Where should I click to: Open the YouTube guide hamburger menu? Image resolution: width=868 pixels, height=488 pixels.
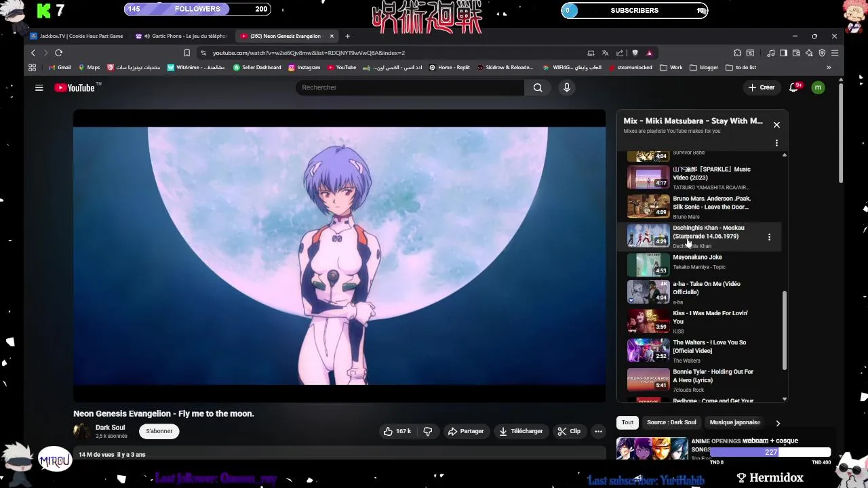coord(39,87)
